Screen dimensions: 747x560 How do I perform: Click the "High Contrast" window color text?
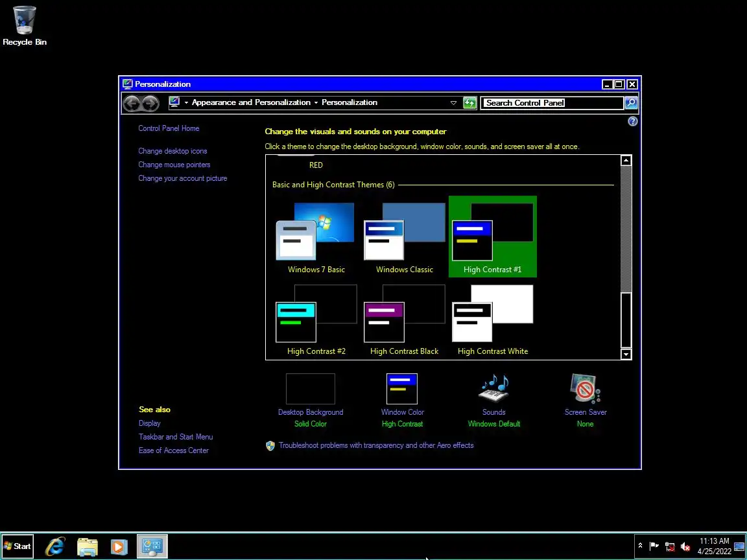coord(402,424)
